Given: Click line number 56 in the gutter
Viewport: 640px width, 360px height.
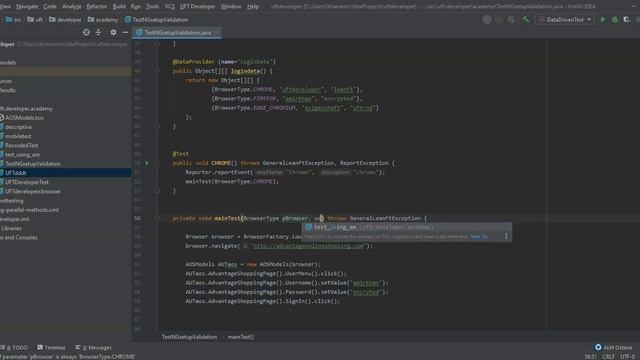Looking at the screenshot, I should 137,218.
